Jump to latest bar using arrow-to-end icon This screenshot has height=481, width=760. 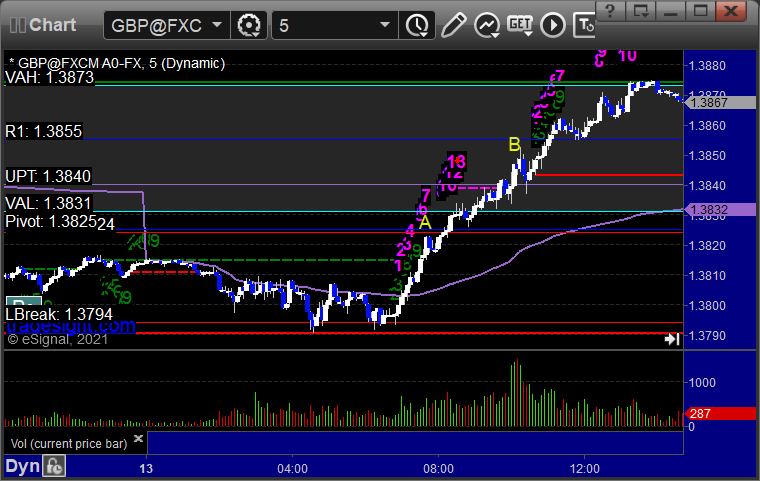tap(672, 339)
